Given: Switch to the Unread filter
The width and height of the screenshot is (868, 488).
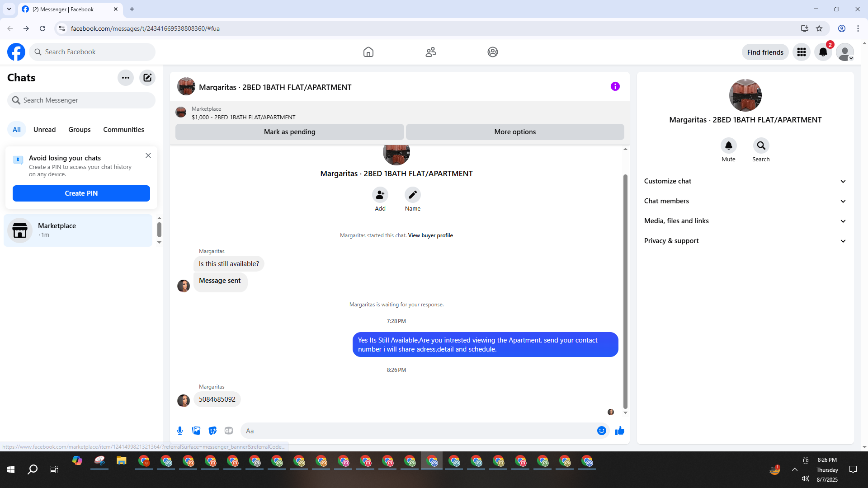Looking at the screenshot, I should (x=45, y=130).
